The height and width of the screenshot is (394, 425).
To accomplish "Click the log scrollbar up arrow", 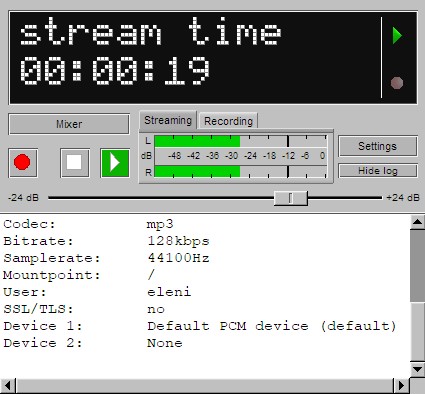I will click(x=417, y=222).
